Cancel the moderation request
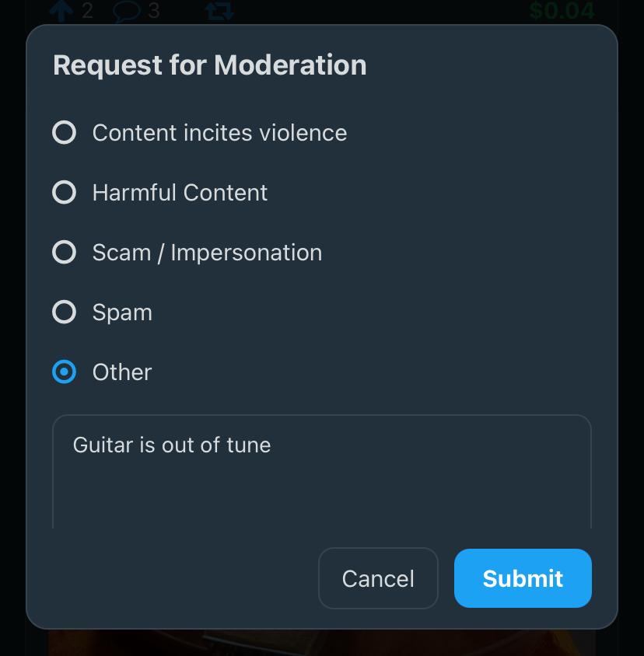The width and height of the screenshot is (644, 656). [378, 578]
